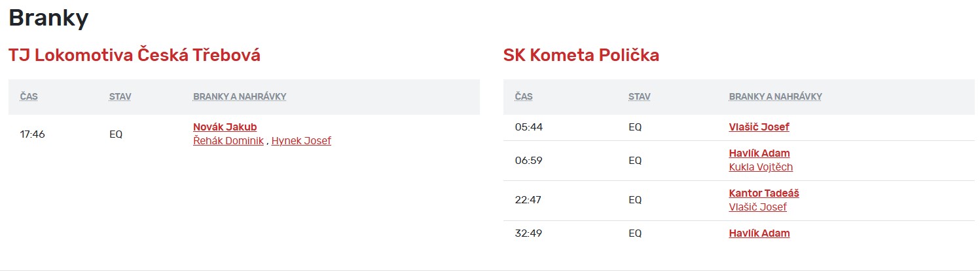The height and width of the screenshot is (280, 980).
Task: Open Kantor Tadeáš's player profile
Action: coord(763,193)
